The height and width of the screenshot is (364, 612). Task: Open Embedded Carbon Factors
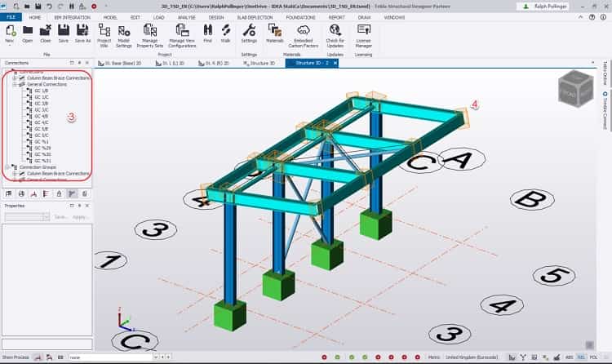click(x=304, y=30)
